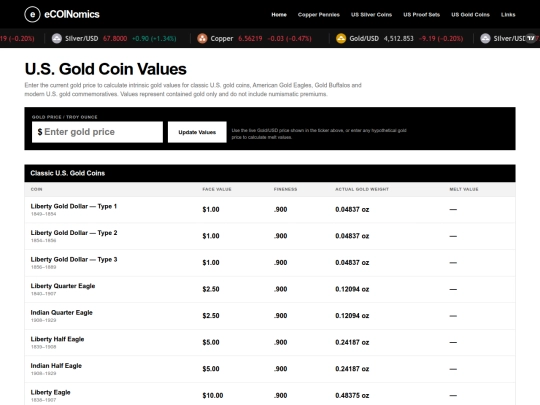Click Liberty Eagle 0.48375 oz weight
Screen dimensions: 540x405
(352, 395)
